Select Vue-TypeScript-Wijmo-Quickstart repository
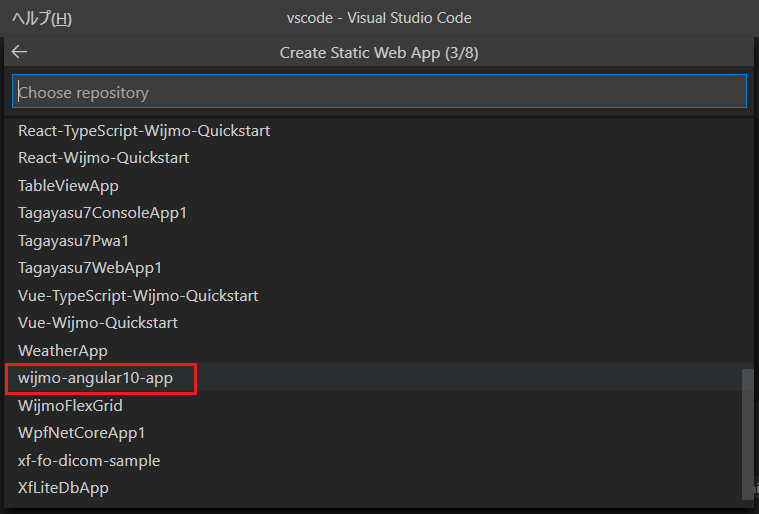Viewport: 759px width, 514px height. 379,295
